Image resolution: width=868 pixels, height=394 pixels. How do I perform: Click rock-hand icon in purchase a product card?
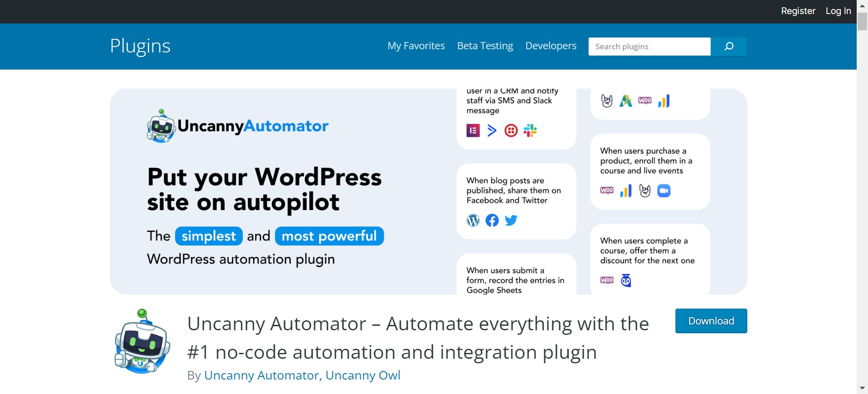point(645,191)
